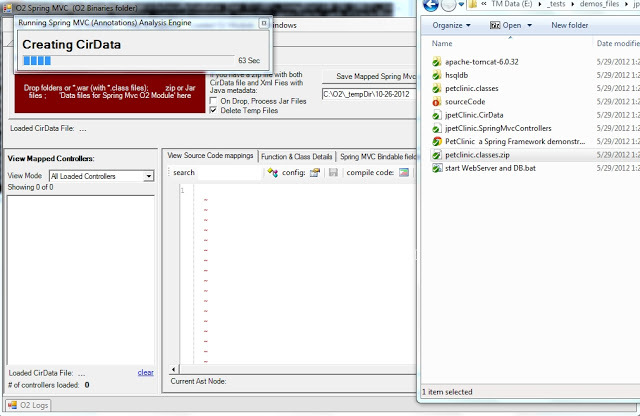The width and height of the screenshot is (640, 416).
Task: Click into the search input field
Action: (x=230, y=173)
